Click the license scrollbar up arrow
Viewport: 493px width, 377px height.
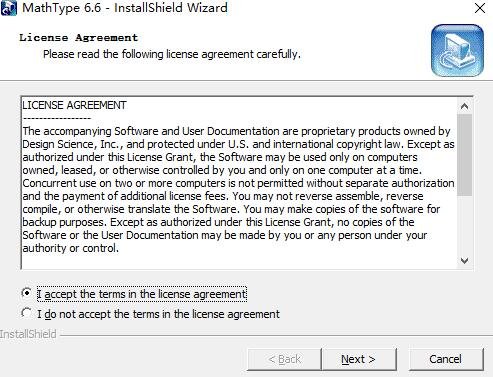[464, 106]
